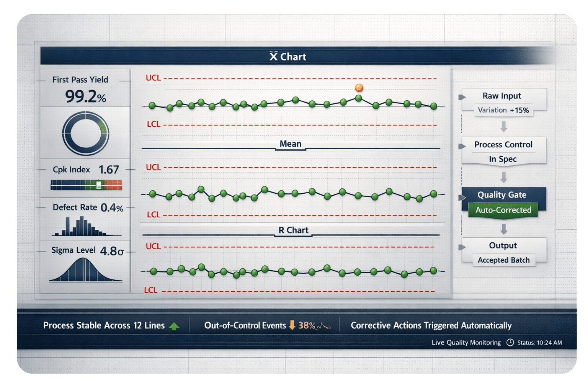Click the triangle marker beside Output
The width and height of the screenshot is (588, 392).
(462, 247)
